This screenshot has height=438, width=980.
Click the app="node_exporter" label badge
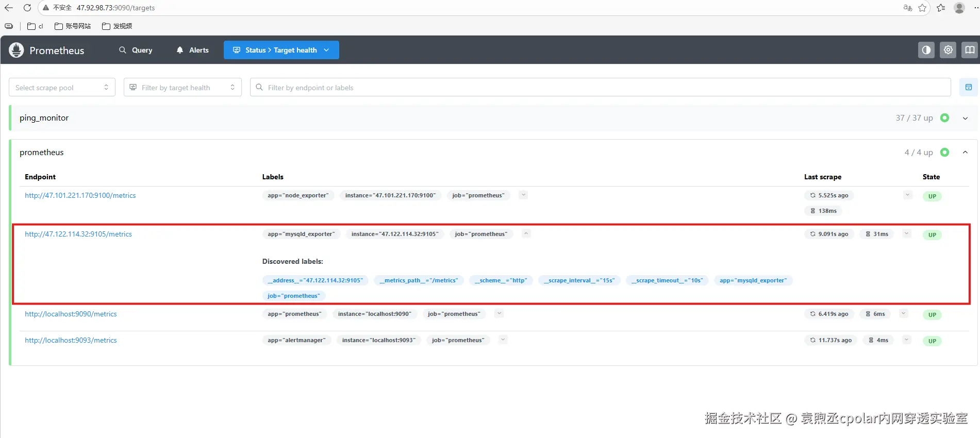click(x=298, y=195)
